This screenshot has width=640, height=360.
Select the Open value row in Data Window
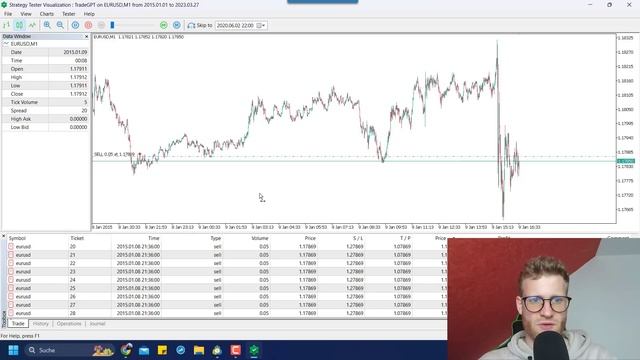point(45,69)
